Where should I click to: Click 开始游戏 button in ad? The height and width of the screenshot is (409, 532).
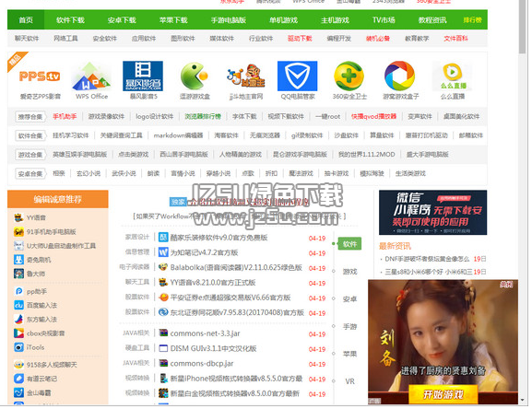tap(443, 394)
